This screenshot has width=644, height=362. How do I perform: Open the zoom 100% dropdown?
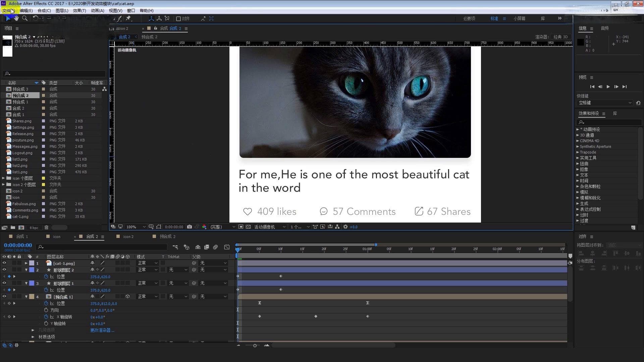(x=136, y=227)
